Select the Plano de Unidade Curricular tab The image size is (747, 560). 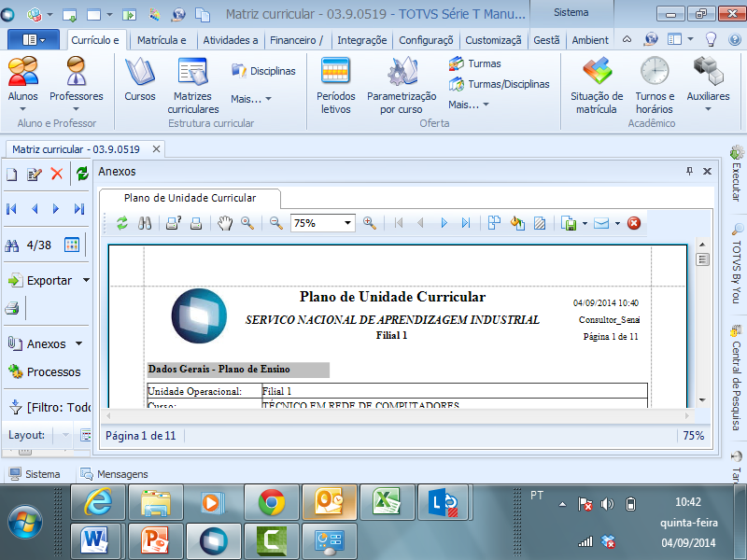190,198
